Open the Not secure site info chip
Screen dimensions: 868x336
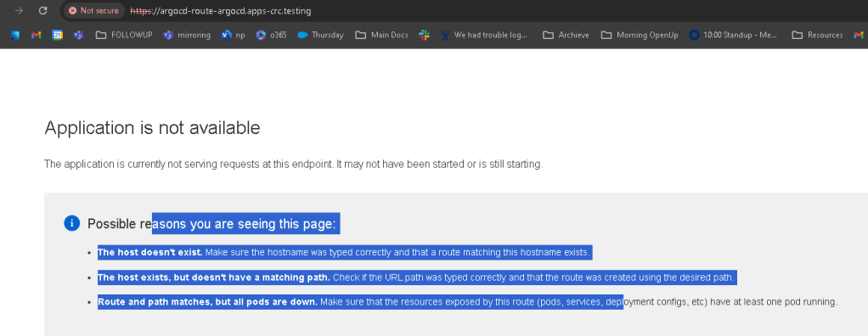point(93,10)
